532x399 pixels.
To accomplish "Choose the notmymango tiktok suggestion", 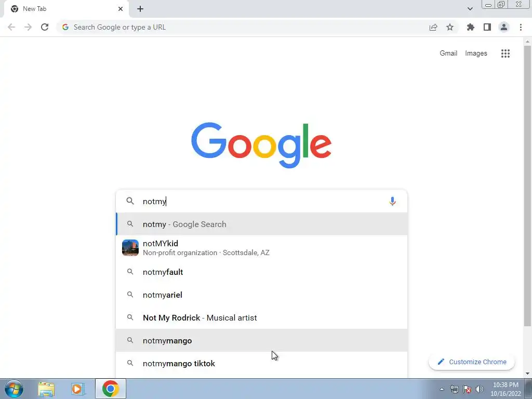I will (262, 363).
